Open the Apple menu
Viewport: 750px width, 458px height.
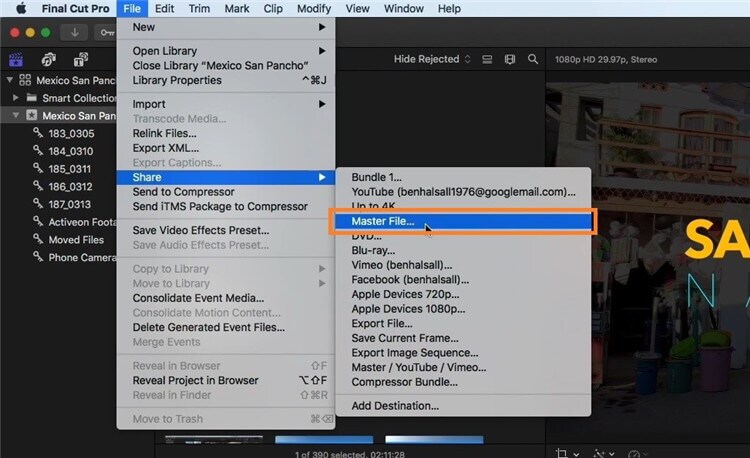pos(21,9)
